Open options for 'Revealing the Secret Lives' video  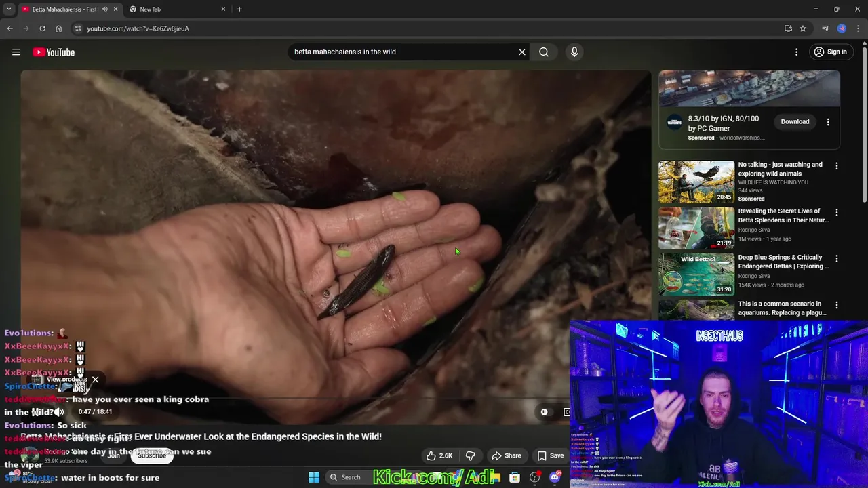[x=837, y=212]
